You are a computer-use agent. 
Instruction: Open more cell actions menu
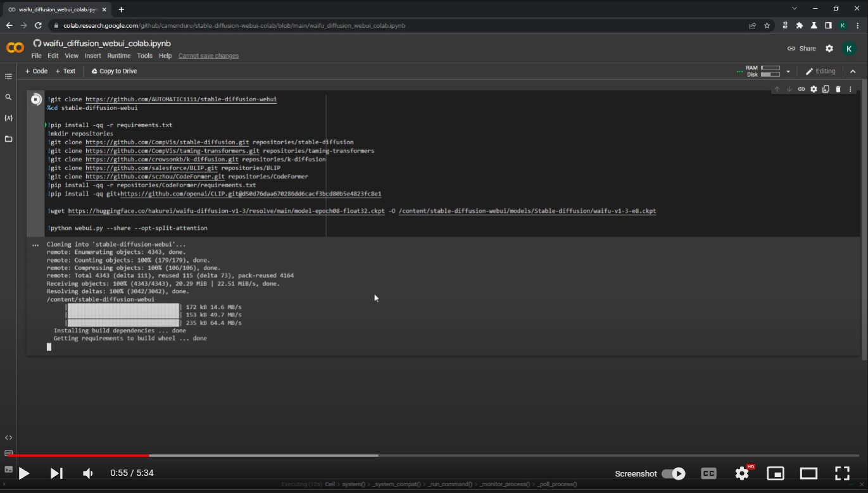pyautogui.click(x=850, y=89)
